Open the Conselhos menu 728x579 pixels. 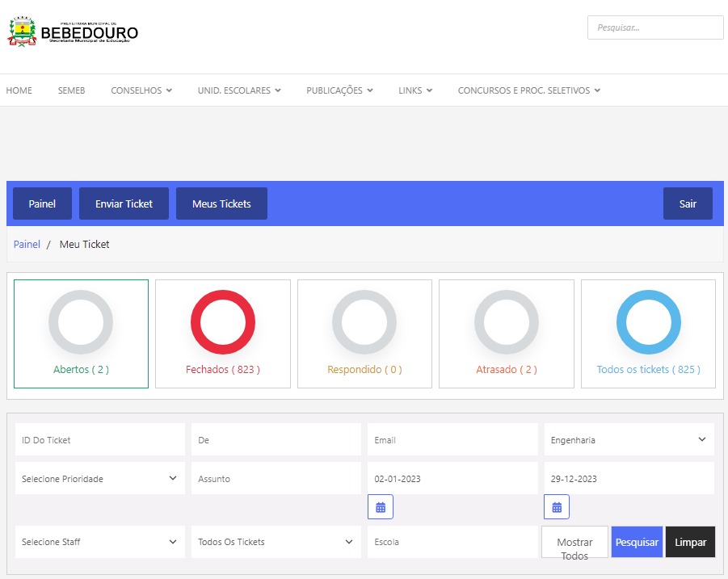141,90
